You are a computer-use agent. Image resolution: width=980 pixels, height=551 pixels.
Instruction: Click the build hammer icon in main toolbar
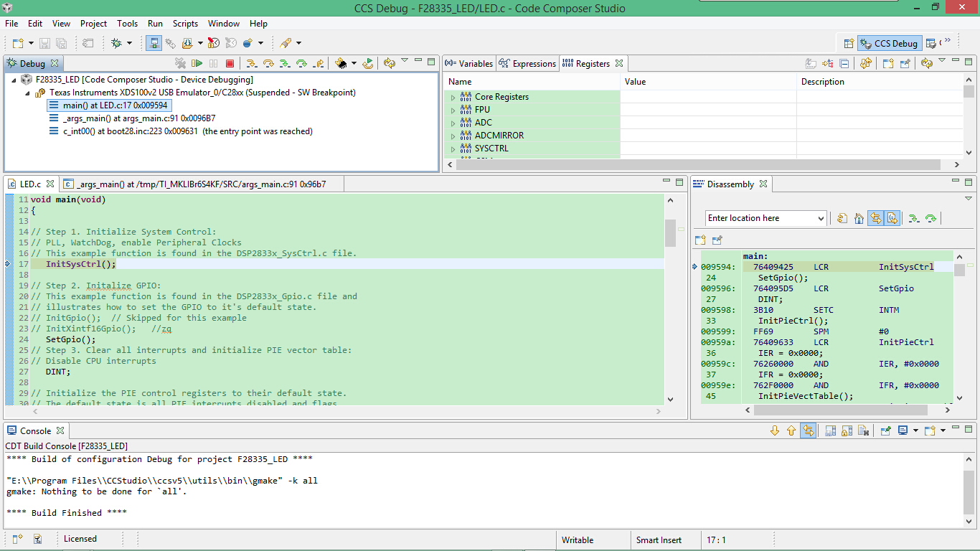tap(285, 43)
